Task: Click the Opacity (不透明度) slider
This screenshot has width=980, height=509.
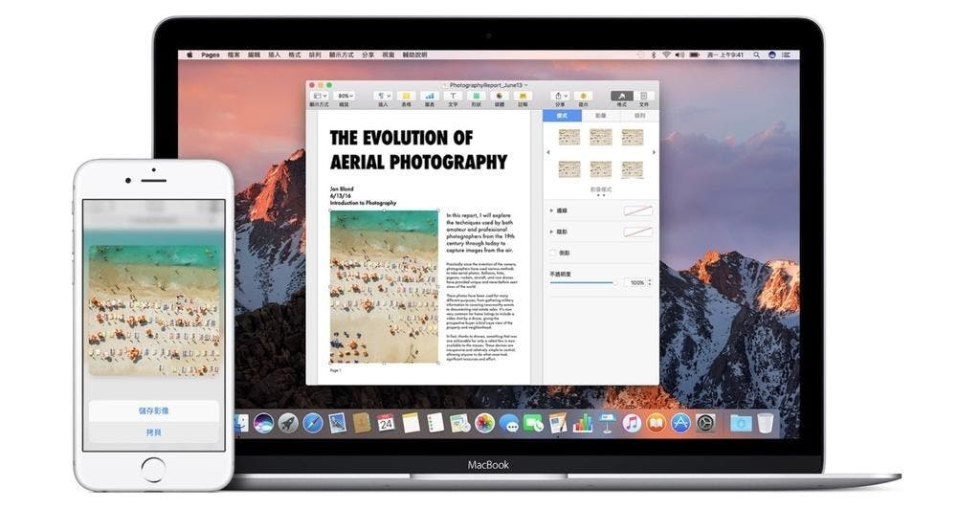Action: click(584, 283)
